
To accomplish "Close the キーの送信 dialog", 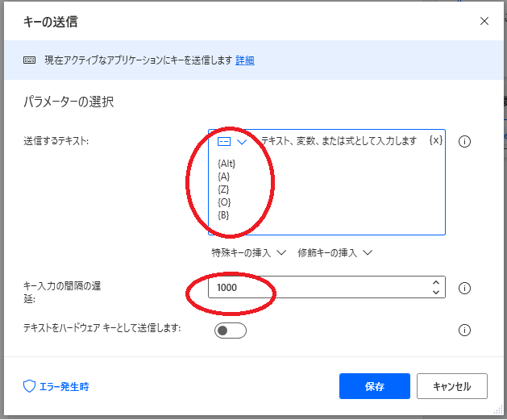I will pyautogui.click(x=484, y=21).
